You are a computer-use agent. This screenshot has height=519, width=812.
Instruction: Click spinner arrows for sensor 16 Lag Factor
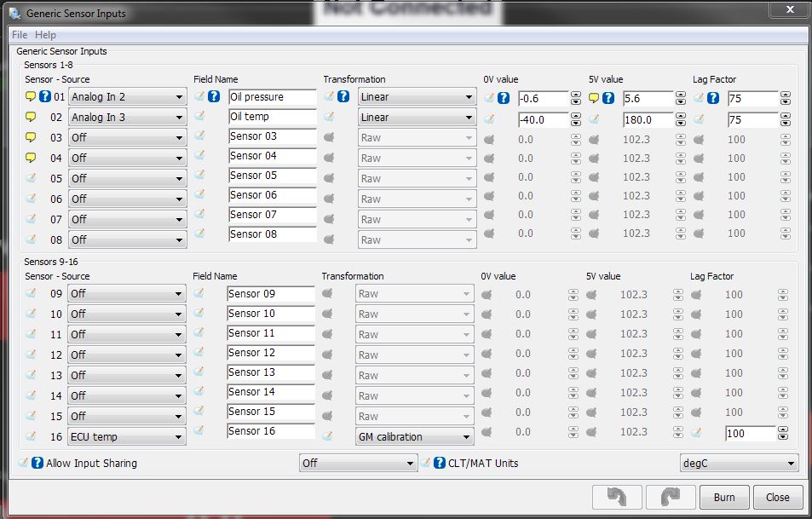(783, 434)
